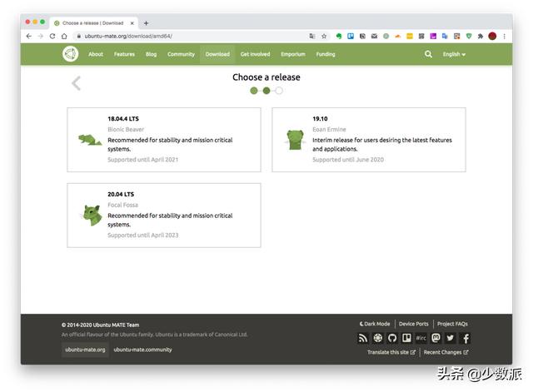Open the Community menu item
The height and width of the screenshot is (392, 533).
181,54
